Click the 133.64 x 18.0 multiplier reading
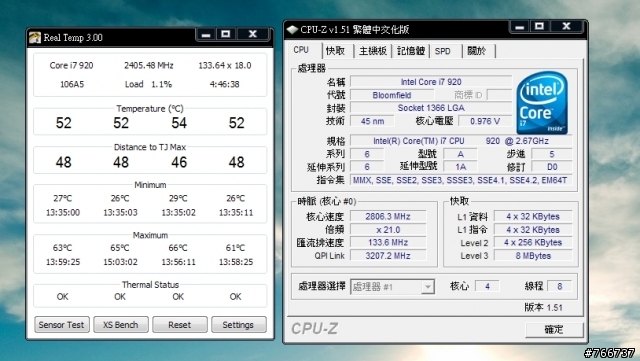The width and height of the screenshot is (640, 361). click(225, 65)
